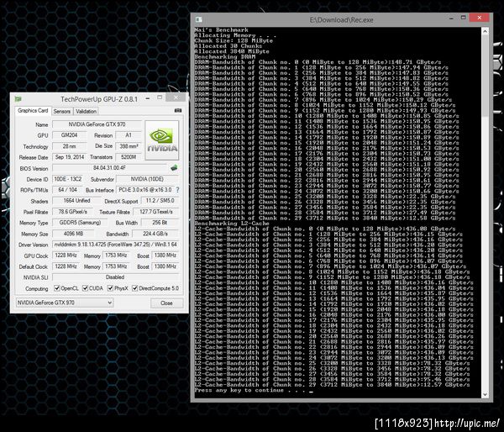Click console line 'Chunk Size: 128 MiByte'
Viewport: 504px width, 432px height.
coord(234,40)
